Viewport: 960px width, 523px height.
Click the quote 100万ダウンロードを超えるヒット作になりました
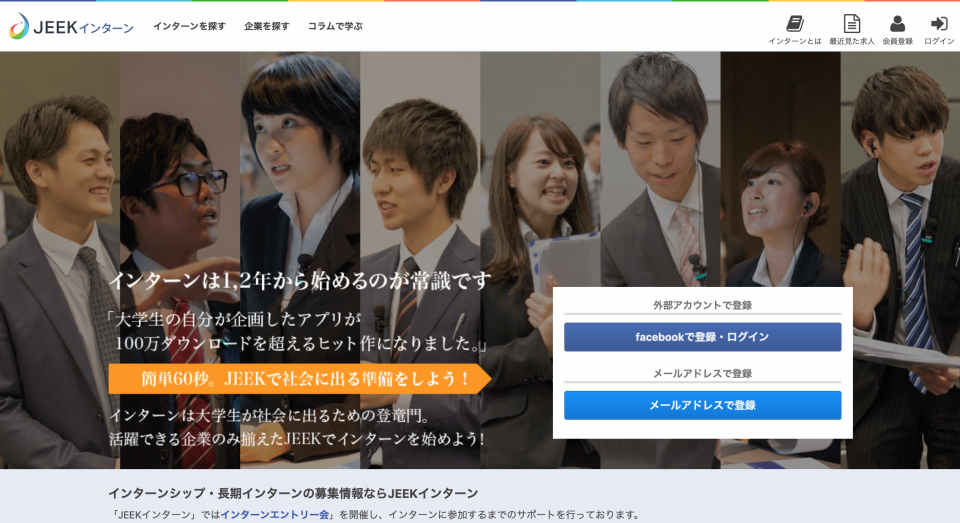coord(300,343)
